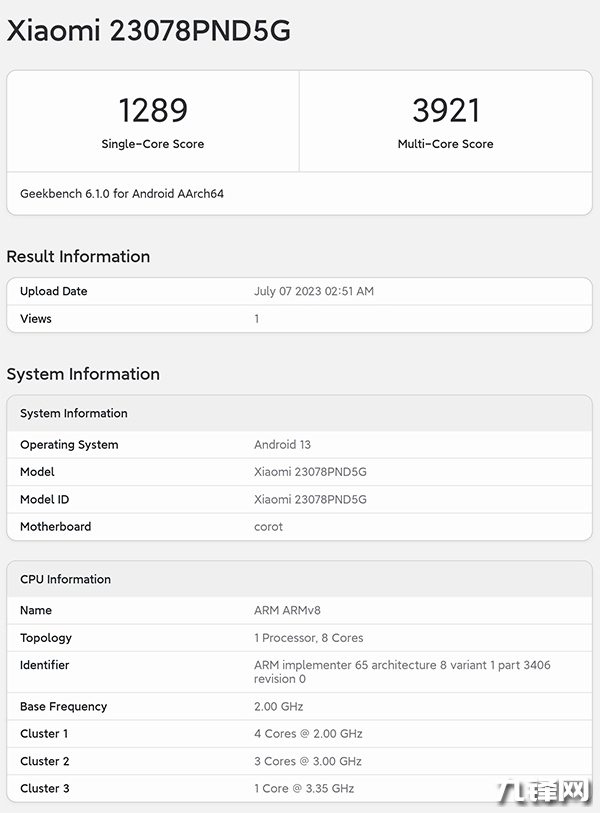Image resolution: width=600 pixels, height=813 pixels.
Task: Click Geekbench 6.1.0 for Android AArch64 text
Action: [x=122, y=193]
